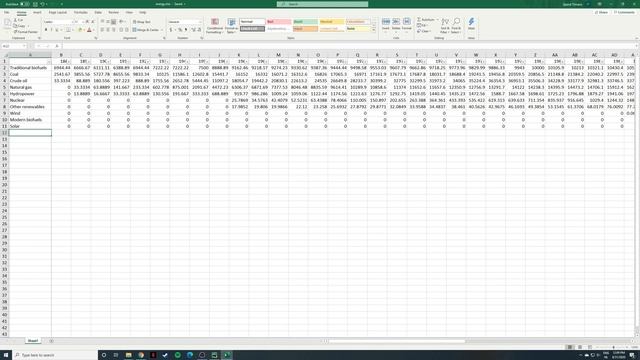Click the Paste icon
The image size is (640, 360).
[7, 24]
